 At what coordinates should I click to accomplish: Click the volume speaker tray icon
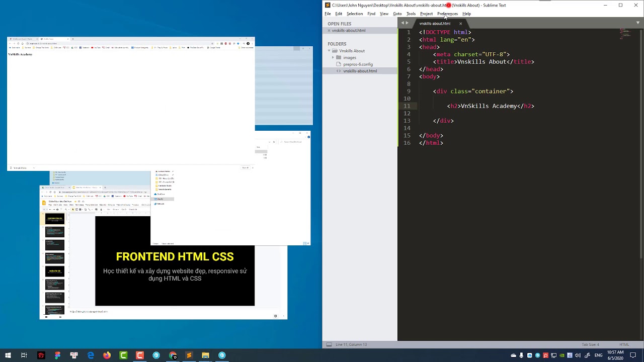(578, 355)
